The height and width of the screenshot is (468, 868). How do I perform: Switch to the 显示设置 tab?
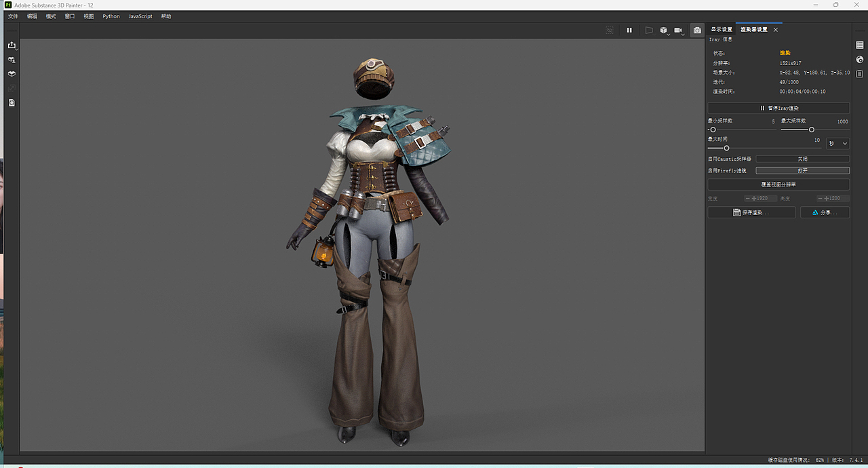[x=722, y=30]
